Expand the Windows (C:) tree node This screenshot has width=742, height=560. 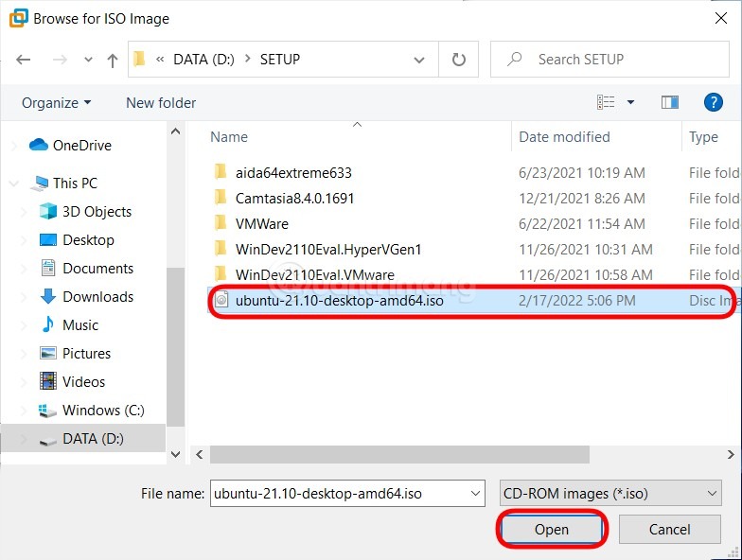24,411
